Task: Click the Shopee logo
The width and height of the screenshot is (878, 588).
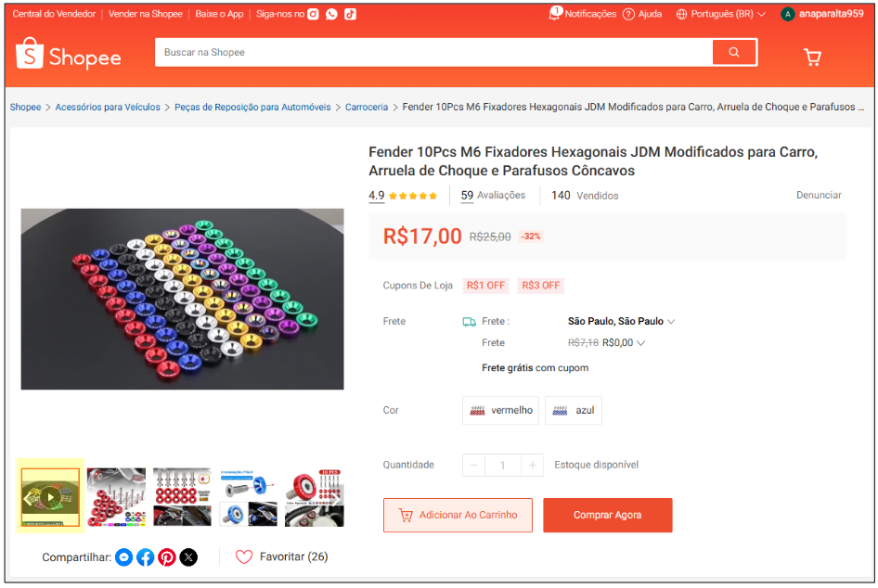Action: [x=69, y=56]
